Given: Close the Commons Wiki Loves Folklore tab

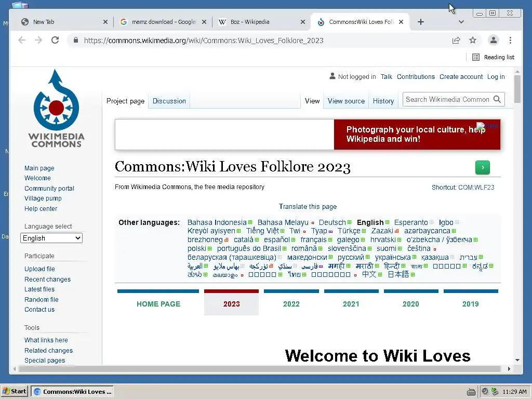Looking at the screenshot, I should tap(401, 22).
